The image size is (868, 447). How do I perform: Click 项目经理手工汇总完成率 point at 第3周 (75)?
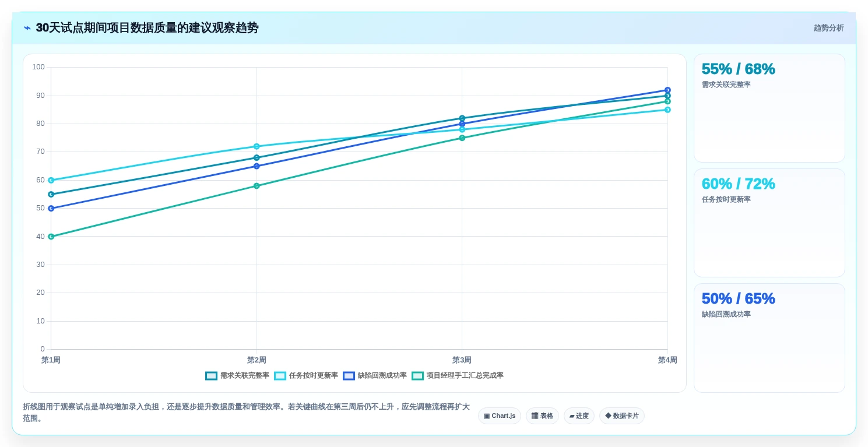(462, 138)
